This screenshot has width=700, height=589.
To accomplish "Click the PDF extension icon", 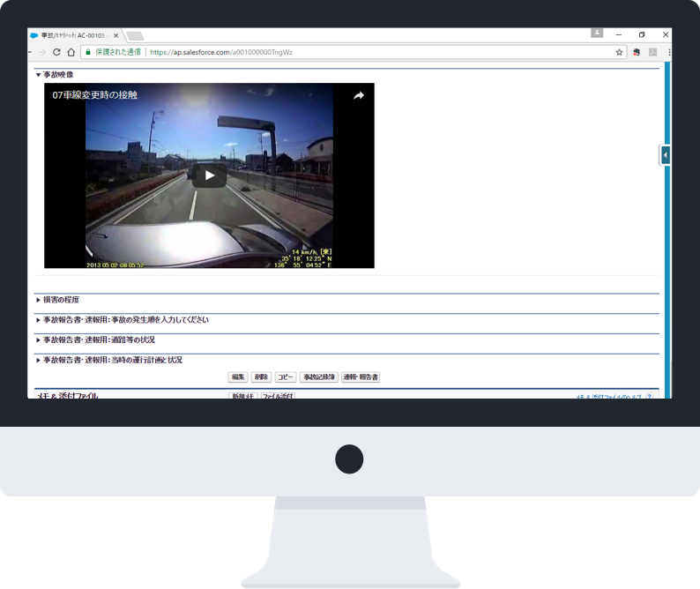I will pos(652,52).
